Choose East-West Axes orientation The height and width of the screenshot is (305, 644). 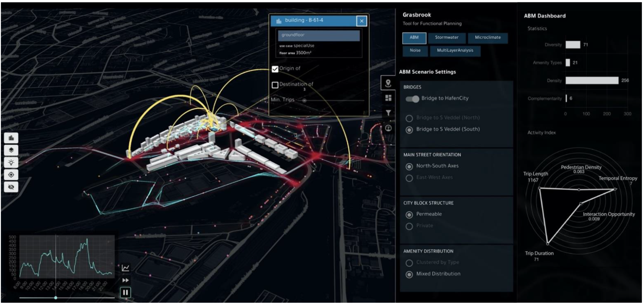(x=409, y=178)
